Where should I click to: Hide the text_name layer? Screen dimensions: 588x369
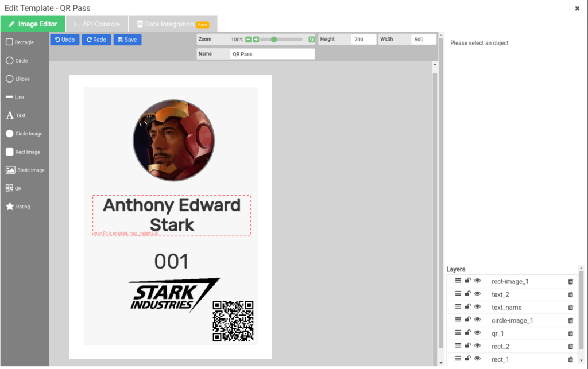point(477,306)
